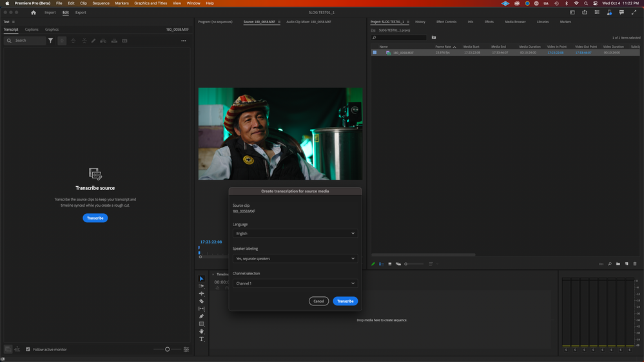Open the Home screen icon

coord(34,12)
